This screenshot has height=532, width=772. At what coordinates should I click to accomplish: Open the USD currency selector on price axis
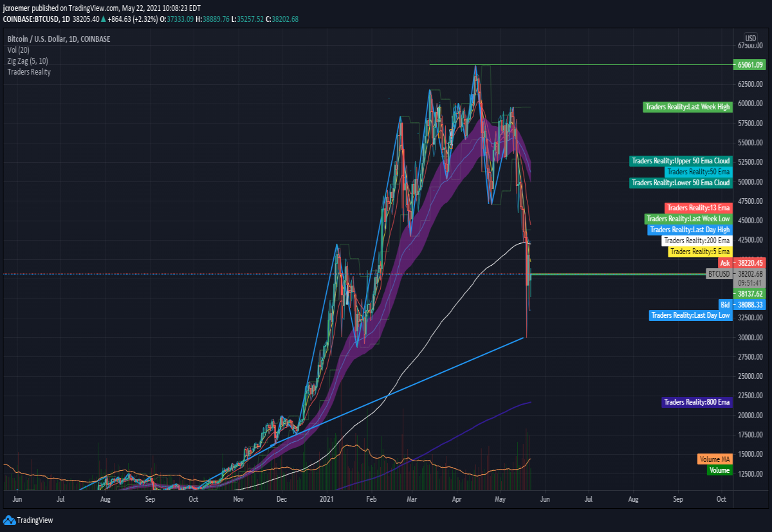[750, 38]
